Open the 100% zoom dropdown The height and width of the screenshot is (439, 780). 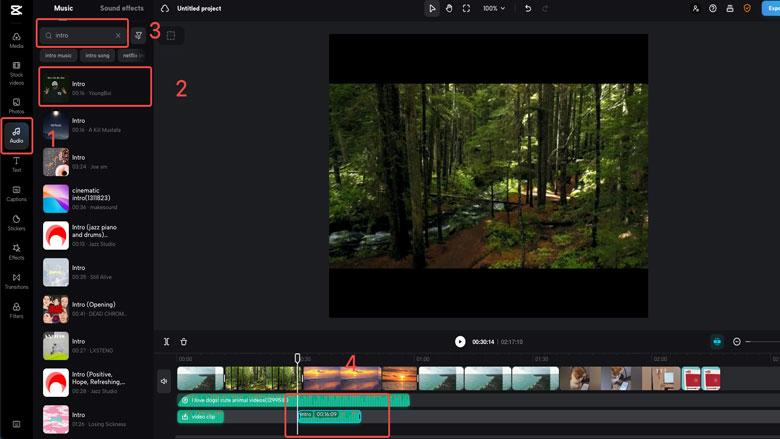click(494, 8)
